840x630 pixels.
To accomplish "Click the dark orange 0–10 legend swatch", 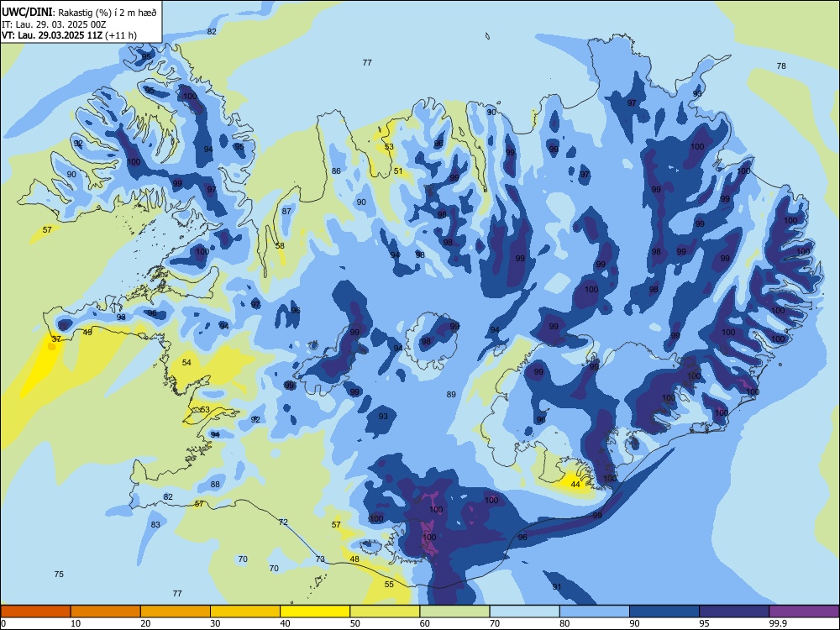I will tap(35, 612).
